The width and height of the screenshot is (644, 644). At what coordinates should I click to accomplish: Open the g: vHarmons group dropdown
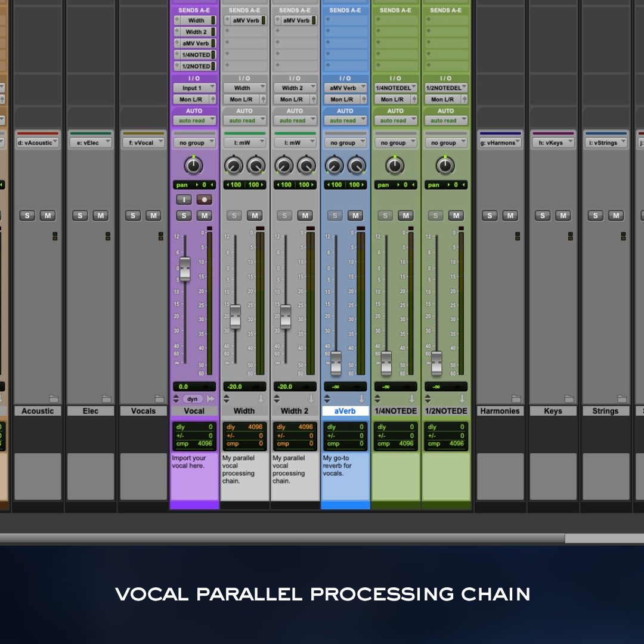pyautogui.click(x=500, y=143)
